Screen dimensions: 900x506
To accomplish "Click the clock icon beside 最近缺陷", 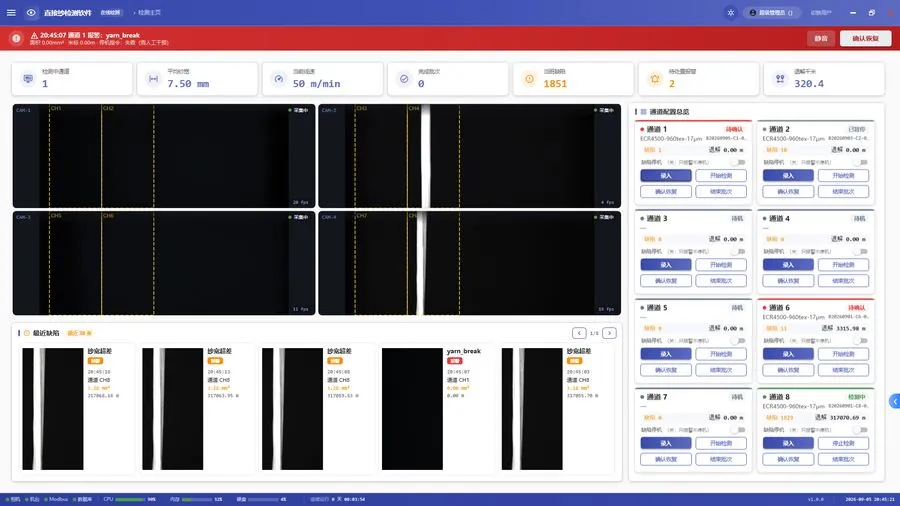I will [x=26, y=333].
